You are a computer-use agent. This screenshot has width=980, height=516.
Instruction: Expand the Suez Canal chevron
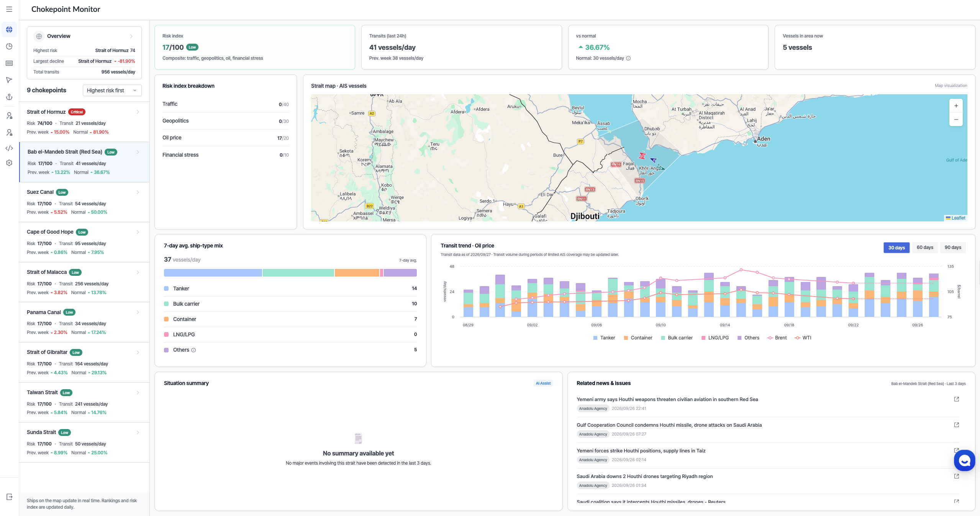138,192
